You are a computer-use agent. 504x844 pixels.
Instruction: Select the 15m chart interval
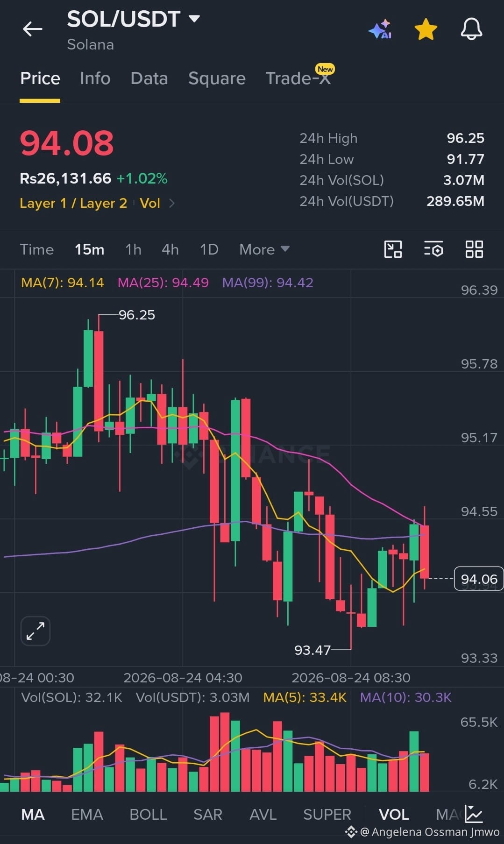[x=89, y=249]
